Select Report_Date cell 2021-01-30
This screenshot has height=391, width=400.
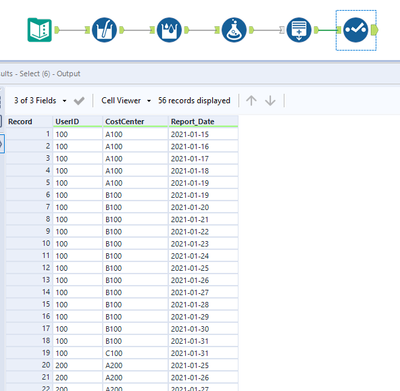[x=203, y=329]
